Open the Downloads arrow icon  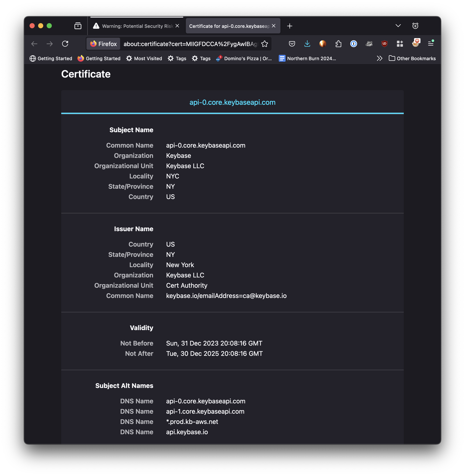tap(307, 44)
